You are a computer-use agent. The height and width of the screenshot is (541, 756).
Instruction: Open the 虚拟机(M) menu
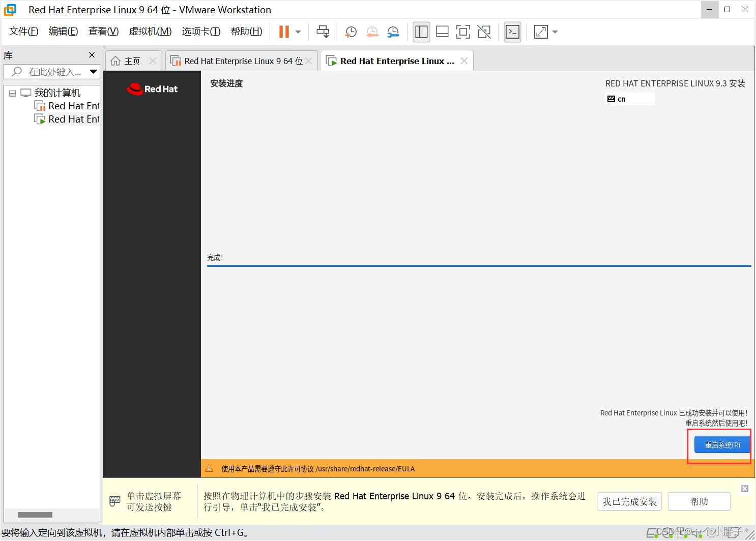coord(150,31)
